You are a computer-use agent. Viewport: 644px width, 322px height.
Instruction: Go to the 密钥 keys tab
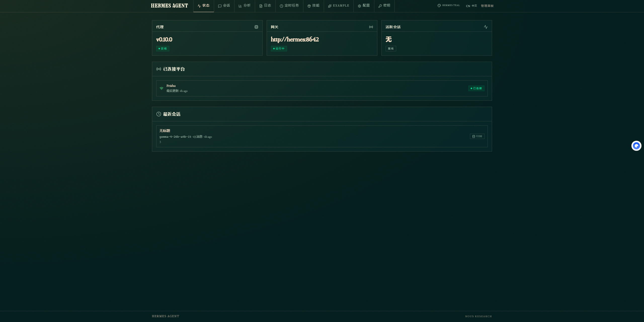coord(384,6)
